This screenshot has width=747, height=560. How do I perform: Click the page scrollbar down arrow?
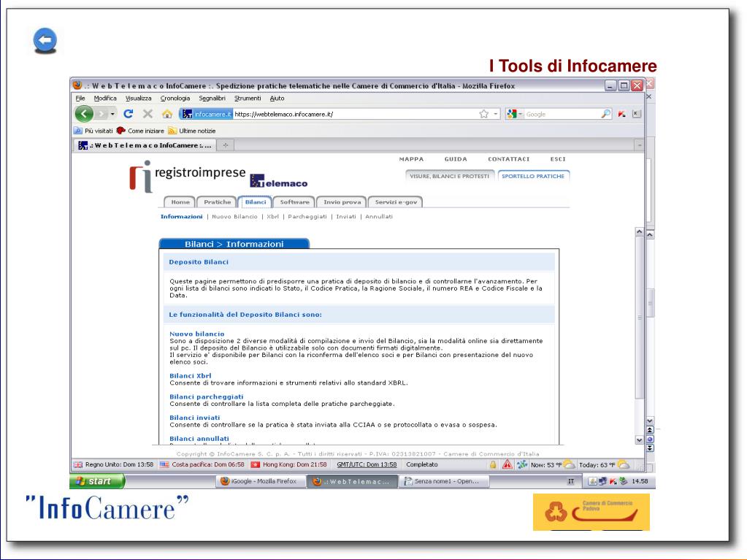pyautogui.click(x=640, y=440)
